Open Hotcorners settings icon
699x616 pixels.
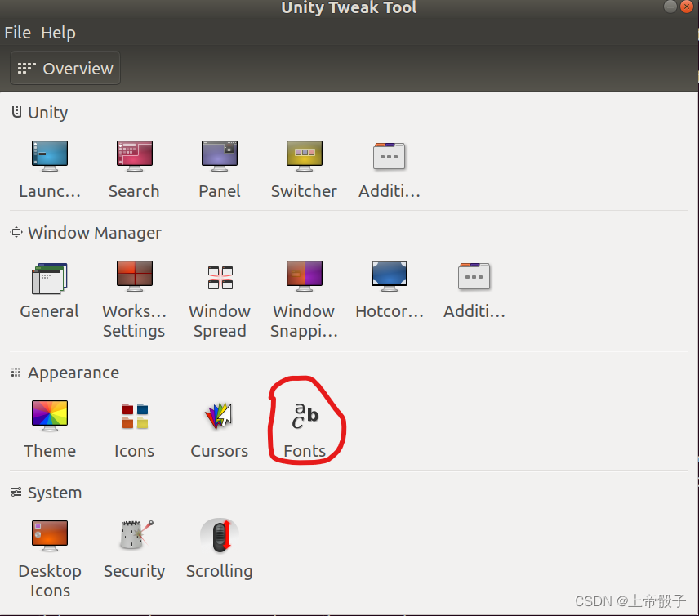click(390, 276)
